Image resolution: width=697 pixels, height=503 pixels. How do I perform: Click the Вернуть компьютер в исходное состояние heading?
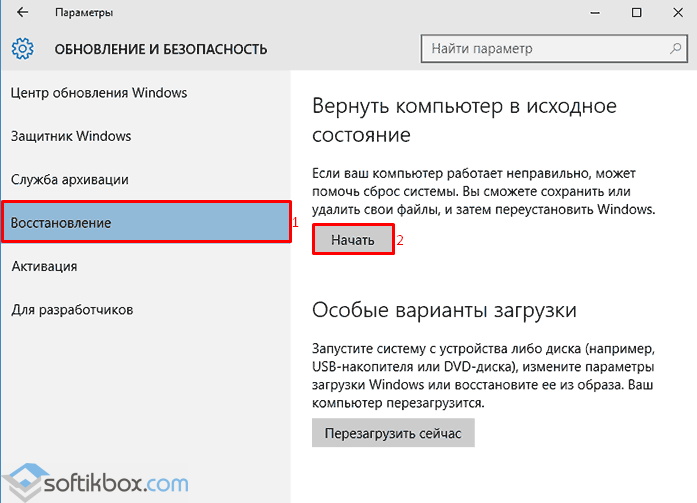pyautogui.click(x=464, y=119)
